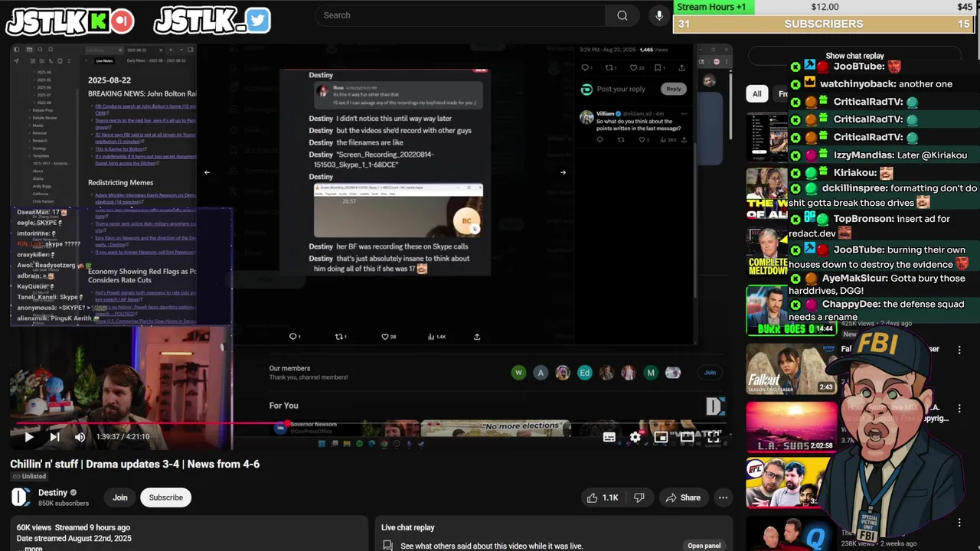The width and height of the screenshot is (980, 551).
Task: Click the heart icon in the tweet side panel
Action: click(634, 67)
